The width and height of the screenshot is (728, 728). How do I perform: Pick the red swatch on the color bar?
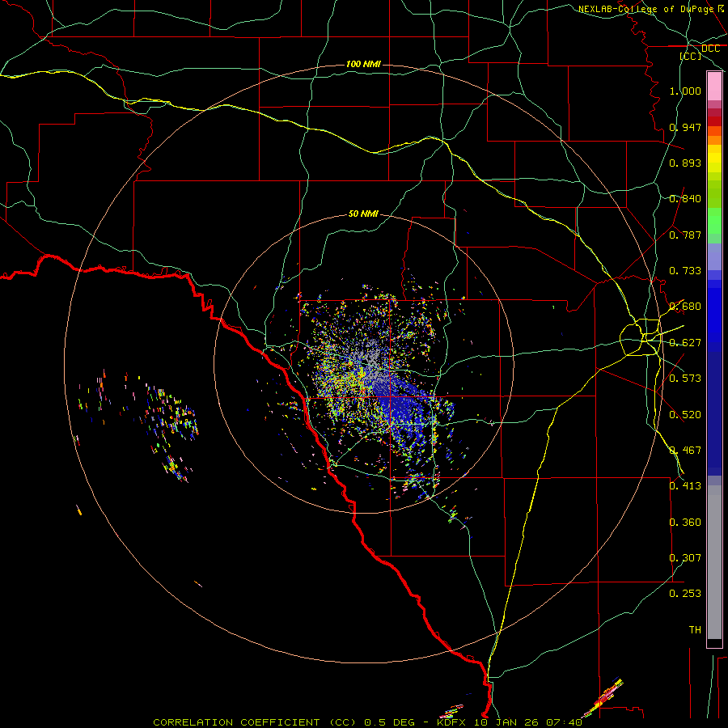coord(714,121)
